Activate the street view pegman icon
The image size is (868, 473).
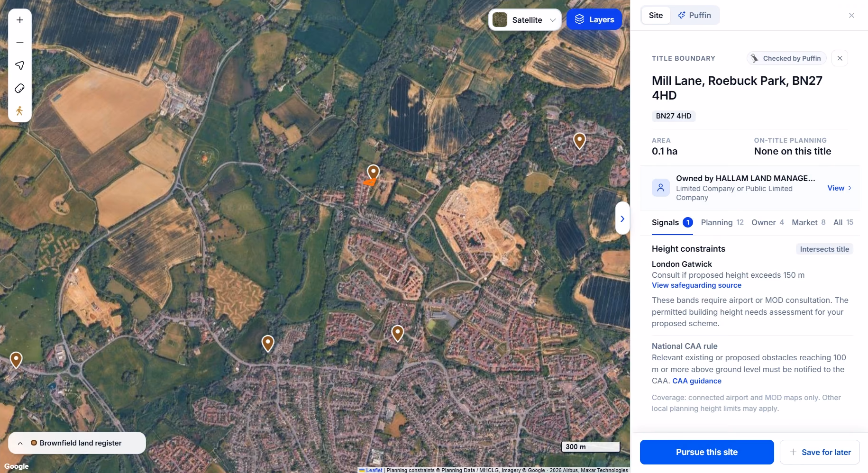tap(20, 111)
